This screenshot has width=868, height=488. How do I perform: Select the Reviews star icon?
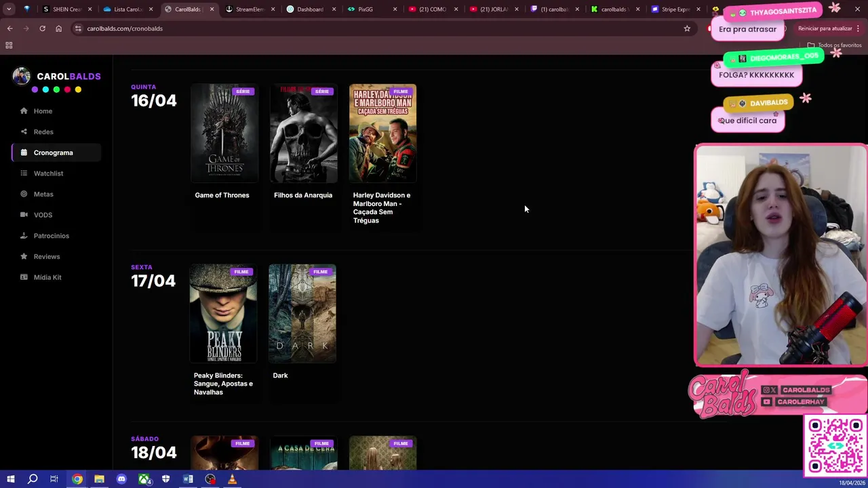coord(24,256)
